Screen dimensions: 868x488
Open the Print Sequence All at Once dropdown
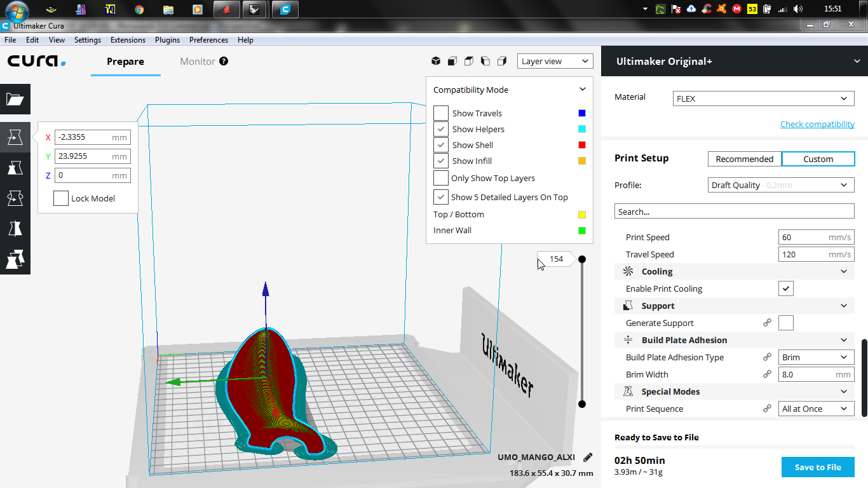(817, 409)
